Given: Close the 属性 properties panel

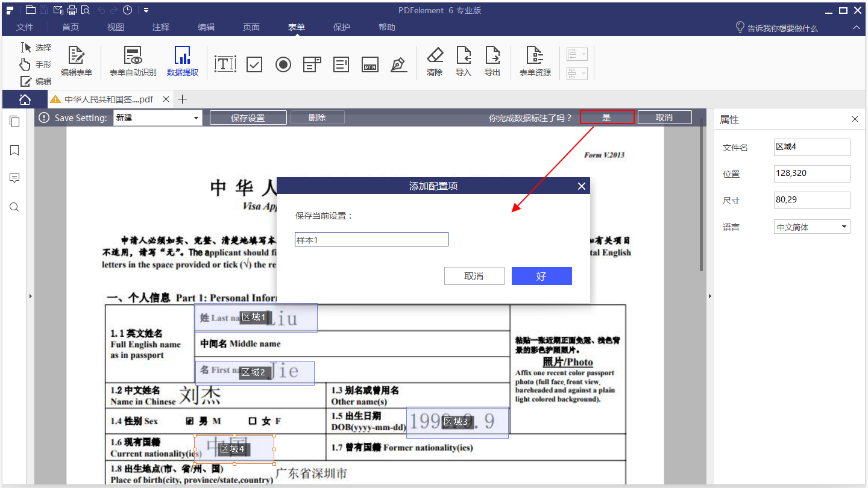Looking at the screenshot, I should coord(855,119).
